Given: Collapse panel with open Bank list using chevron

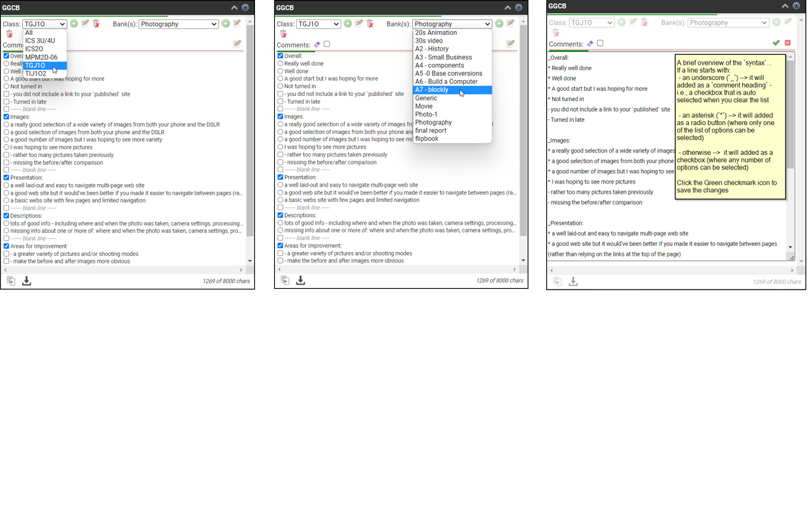Looking at the screenshot, I should pyautogui.click(x=507, y=8).
